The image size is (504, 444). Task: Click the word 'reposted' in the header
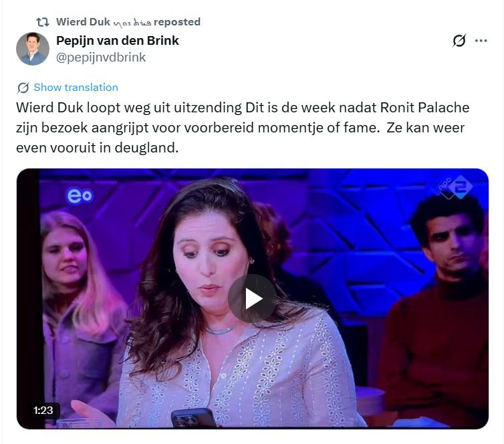(x=177, y=22)
